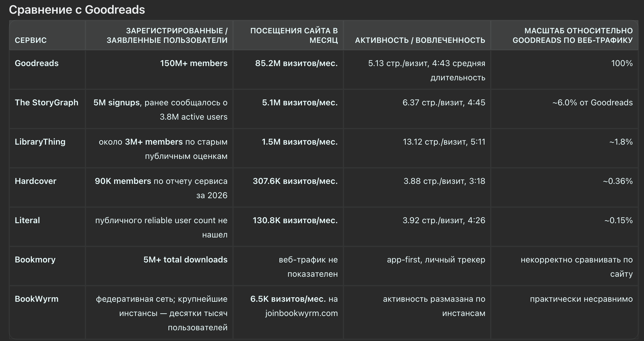
Task: Click the 'МАСШТАБ ОТНОСИТЕЛЬНО GOODREADS' header
Action: pyautogui.click(x=573, y=35)
